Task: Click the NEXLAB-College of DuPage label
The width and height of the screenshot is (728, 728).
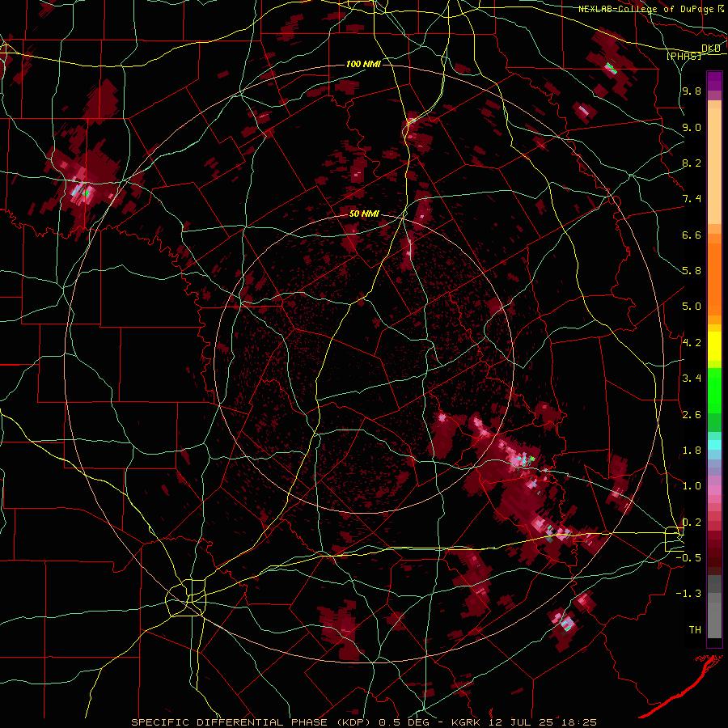Action: tap(651, 9)
